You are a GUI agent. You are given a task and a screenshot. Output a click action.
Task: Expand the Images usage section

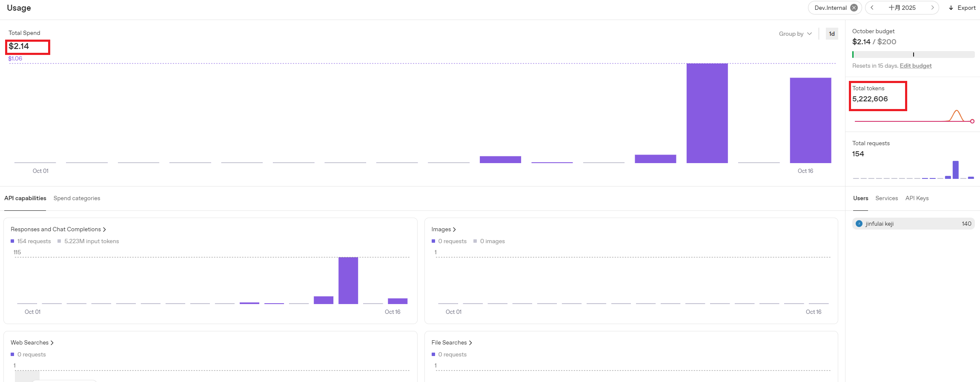[443, 229]
